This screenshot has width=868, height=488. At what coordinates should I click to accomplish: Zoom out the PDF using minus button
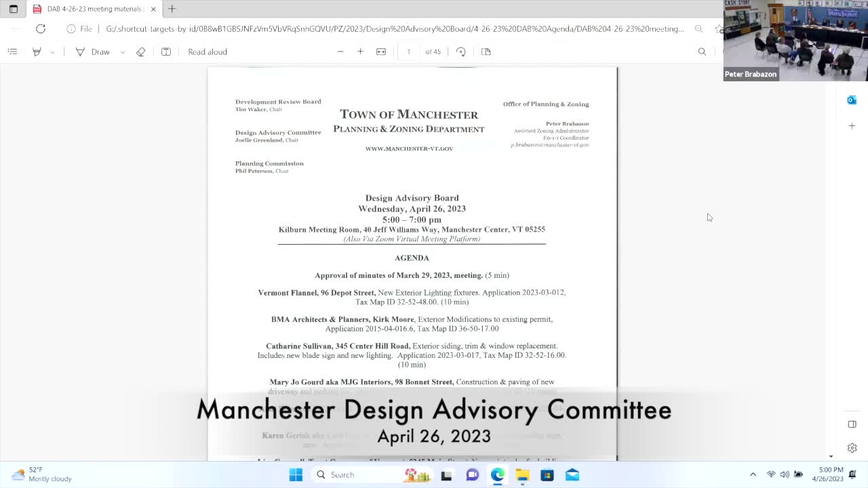(x=340, y=52)
